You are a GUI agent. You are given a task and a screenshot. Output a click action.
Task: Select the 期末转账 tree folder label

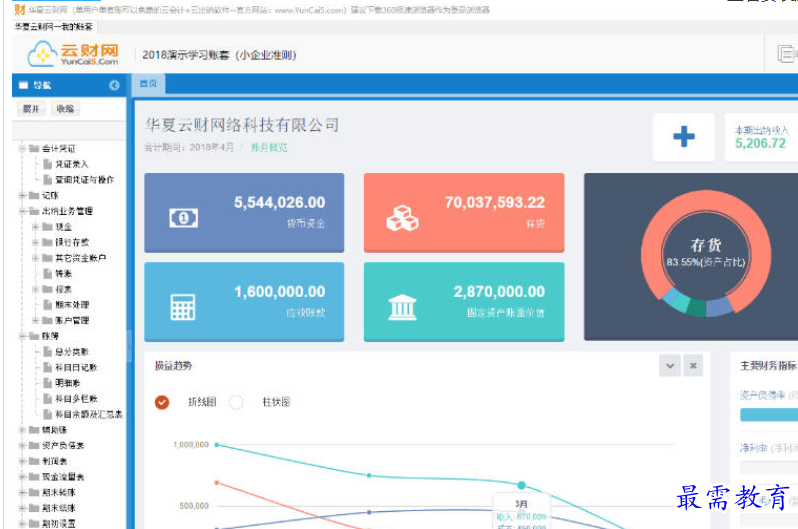pyautogui.click(x=59, y=492)
